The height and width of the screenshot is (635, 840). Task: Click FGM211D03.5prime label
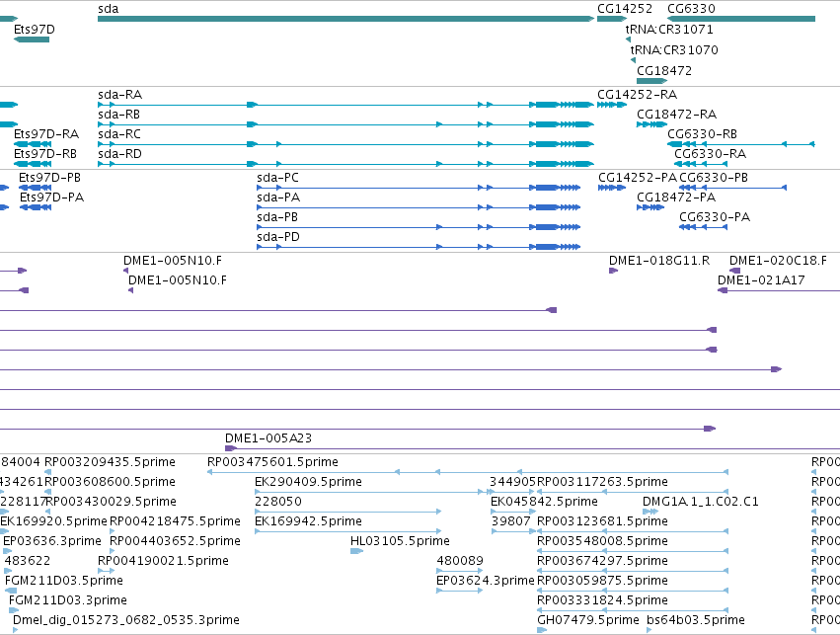click(x=64, y=582)
